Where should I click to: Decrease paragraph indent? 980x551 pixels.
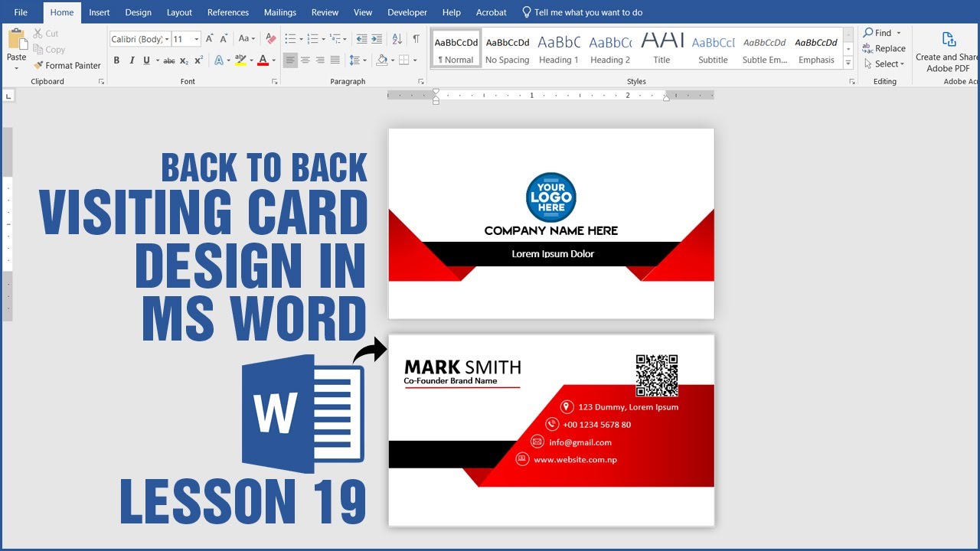coord(362,39)
